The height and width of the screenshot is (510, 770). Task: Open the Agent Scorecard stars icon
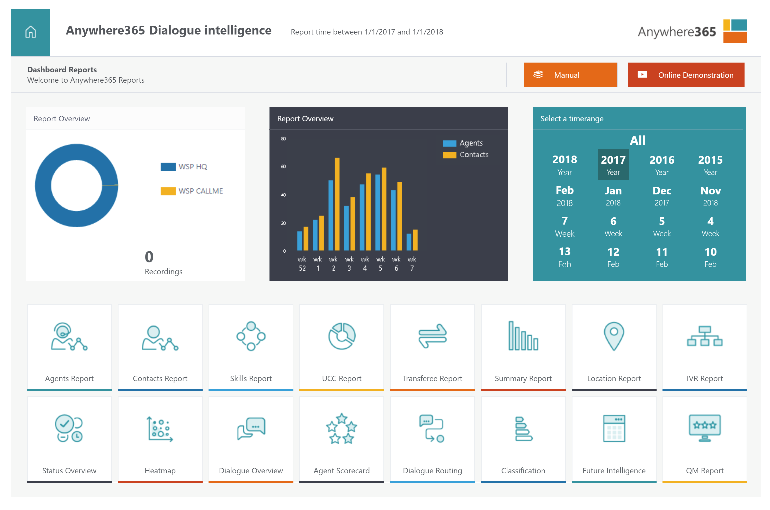coord(342,429)
